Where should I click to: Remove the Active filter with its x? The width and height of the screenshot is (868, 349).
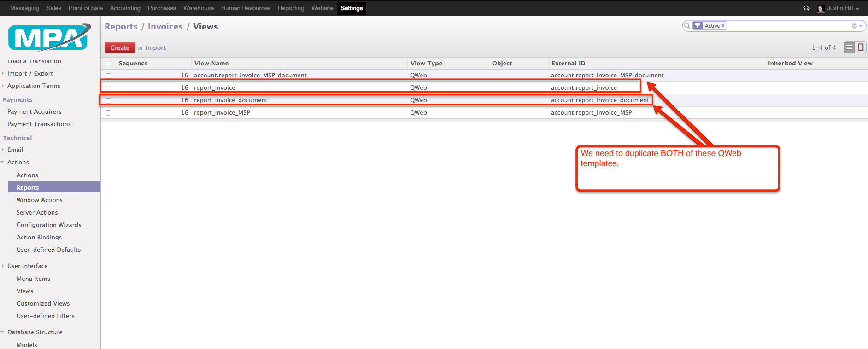723,26
